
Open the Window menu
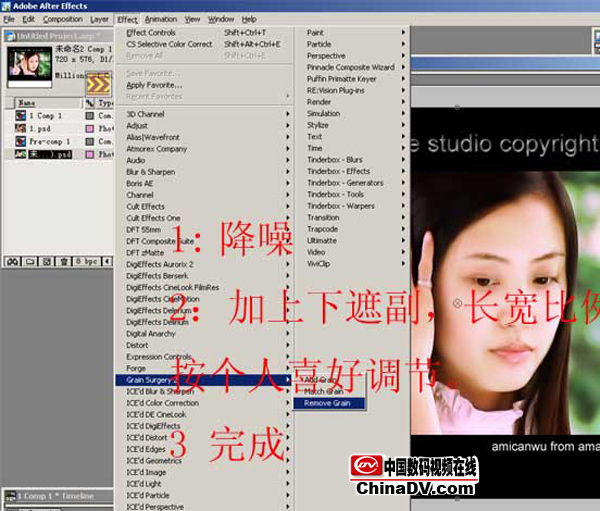221,19
